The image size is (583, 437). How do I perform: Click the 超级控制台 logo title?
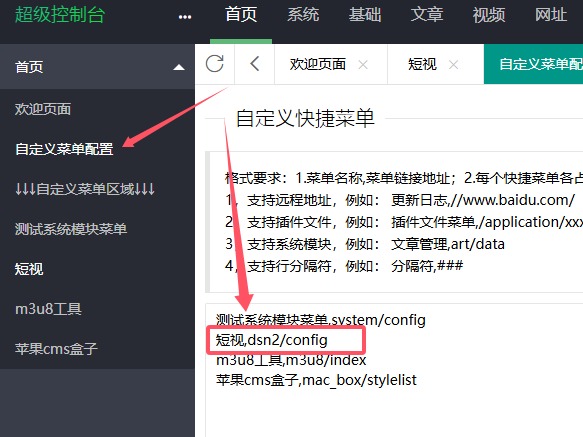pyautogui.click(x=60, y=15)
